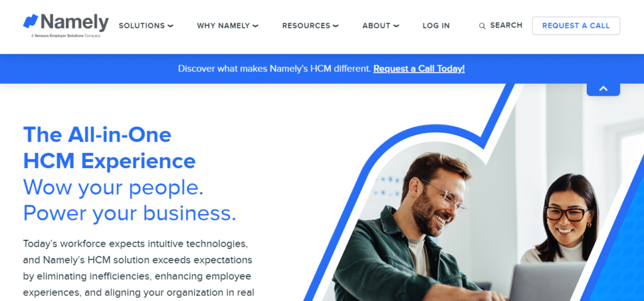The width and height of the screenshot is (644, 301).
Task: Click the chevron next to Solutions
Action: [x=170, y=26]
